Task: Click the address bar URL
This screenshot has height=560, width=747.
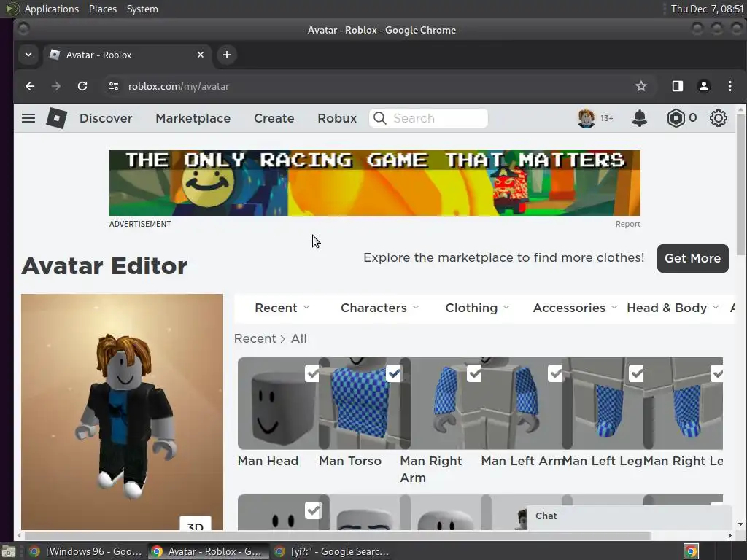Action: pos(179,86)
